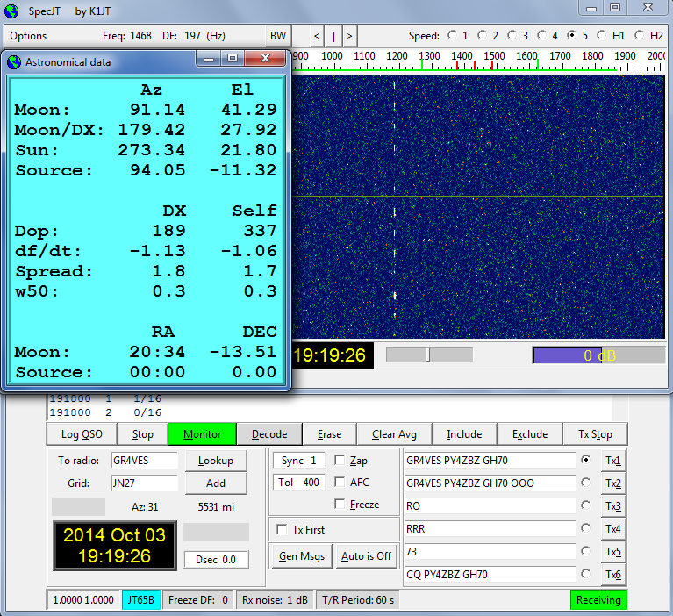Click the center bar button between arrows
673x616 pixels.
[333, 36]
